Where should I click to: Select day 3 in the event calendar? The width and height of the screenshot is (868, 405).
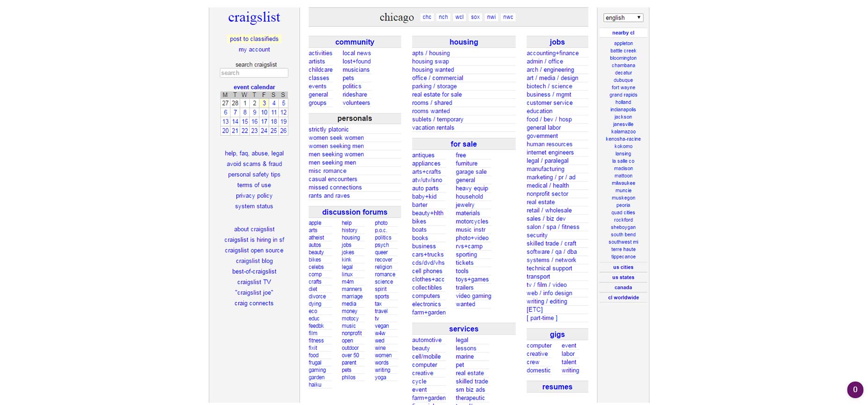tap(264, 103)
